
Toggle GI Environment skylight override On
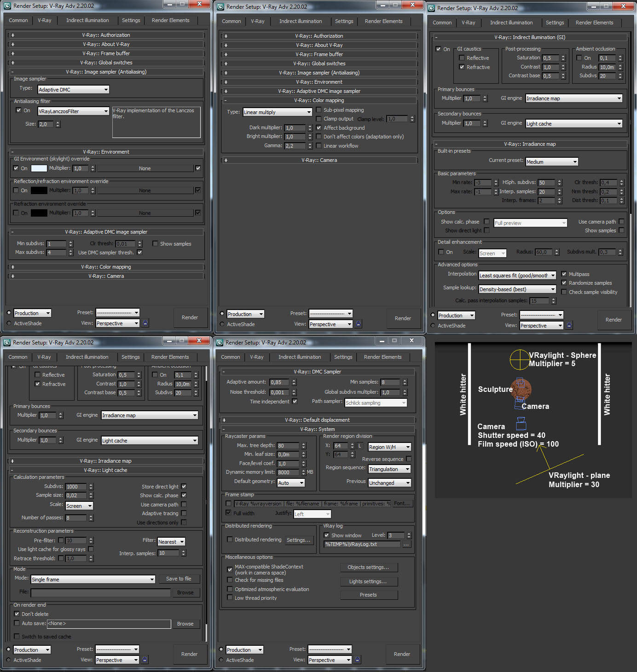(x=16, y=168)
